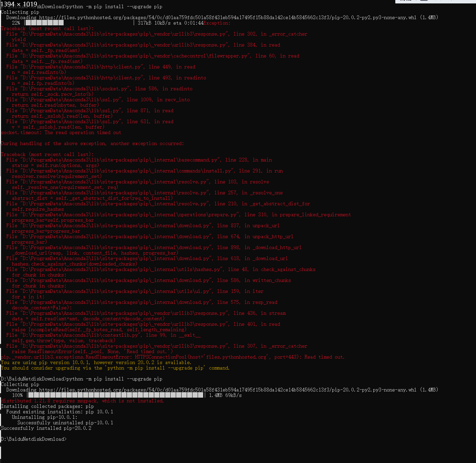This screenshot has height=463, width=476.
Task: Click hashes.py line 48 check_against_chunks entry
Action: pos(161,269)
